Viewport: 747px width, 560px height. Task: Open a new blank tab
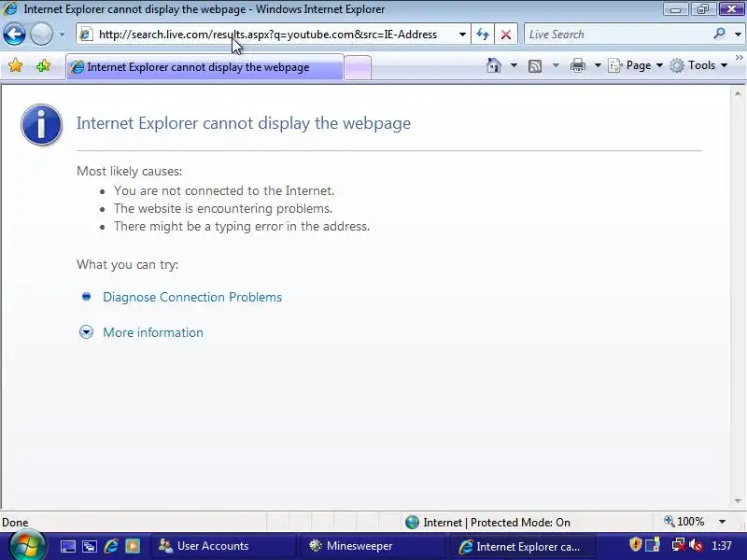[x=358, y=67]
